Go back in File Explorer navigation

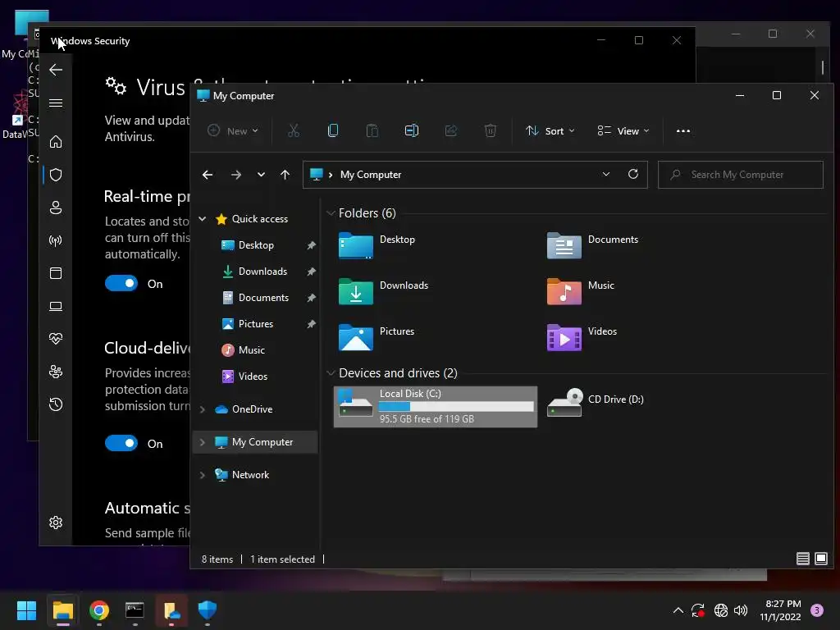(208, 175)
